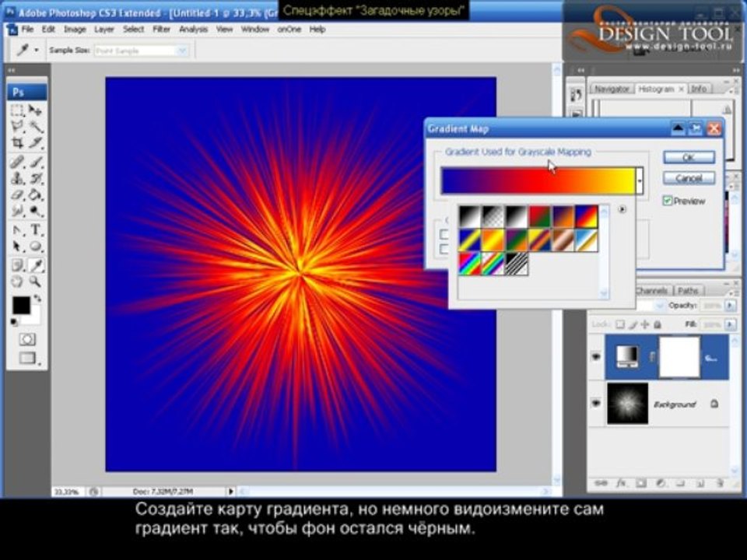This screenshot has height=560, width=747.
Task: Select the Background layer thumbnail
Action: 628,404
